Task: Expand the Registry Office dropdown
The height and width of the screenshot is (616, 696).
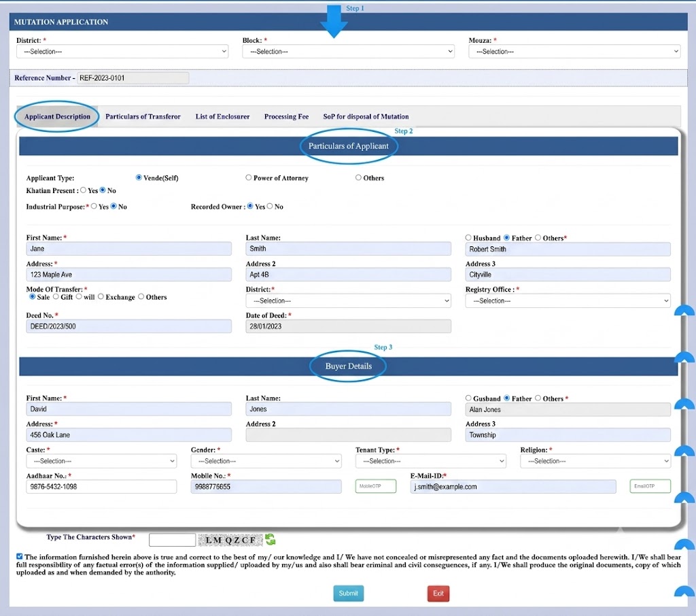Action: pyautogui.click(x=568, y=301)
